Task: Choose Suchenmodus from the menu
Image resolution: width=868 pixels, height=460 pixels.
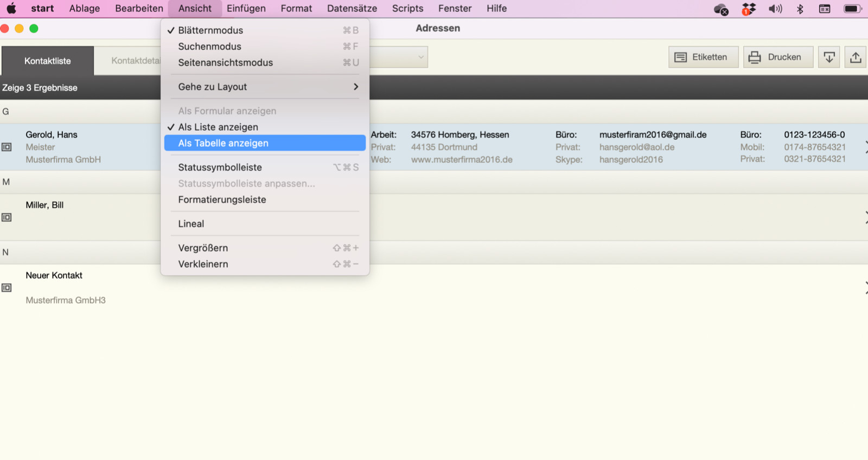Action: tap(265, 47)
